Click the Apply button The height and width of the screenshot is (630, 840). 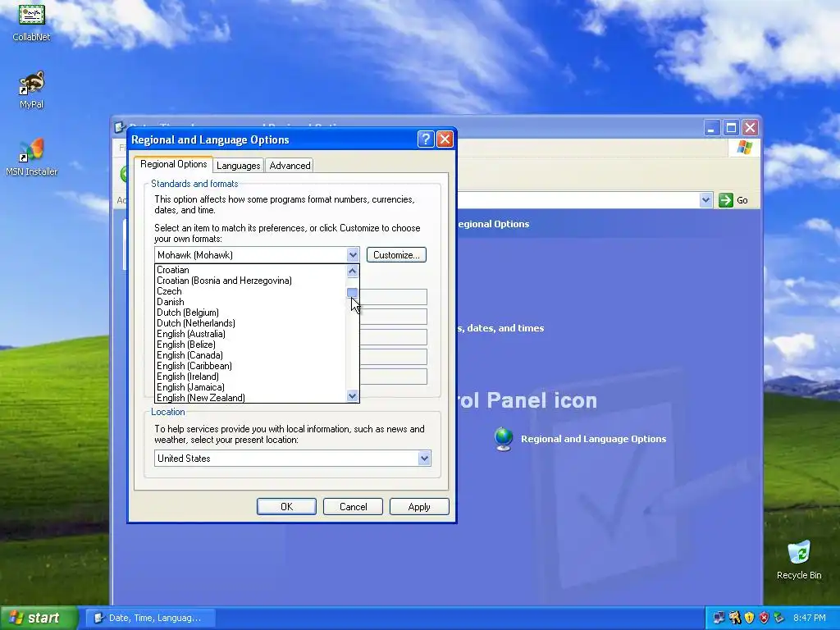pos(419,507)
